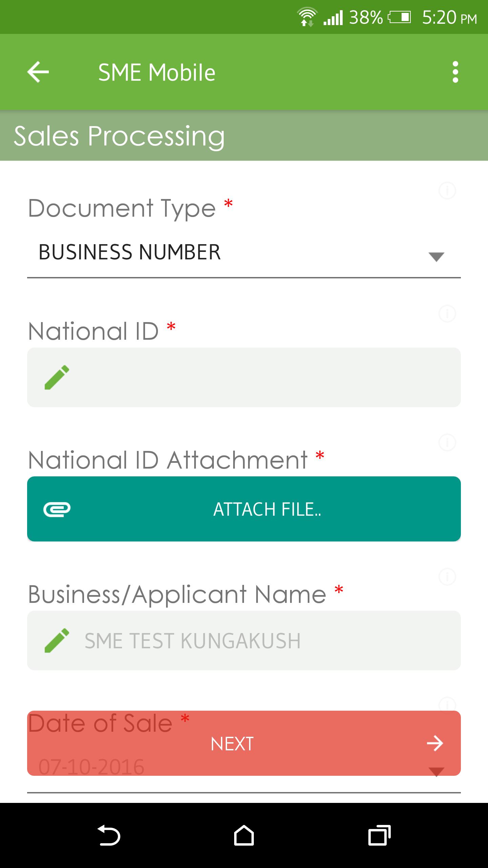
Task: Tap the arrow on the NEXT button
Action: (435, 744)
